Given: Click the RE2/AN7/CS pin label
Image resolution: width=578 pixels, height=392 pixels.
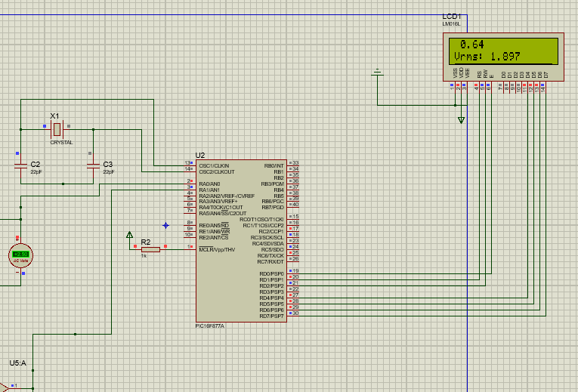Looking at the screenshot, I should click(x=213, y=238).
